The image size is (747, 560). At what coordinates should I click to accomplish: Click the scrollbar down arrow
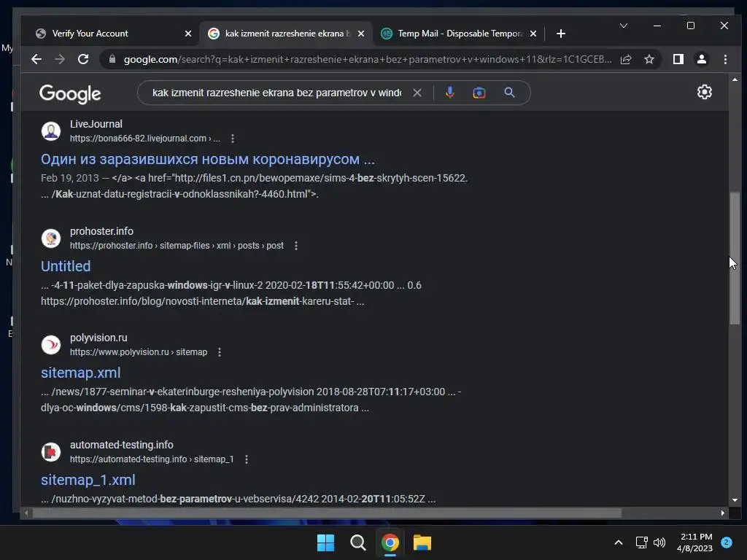[735, 500]
